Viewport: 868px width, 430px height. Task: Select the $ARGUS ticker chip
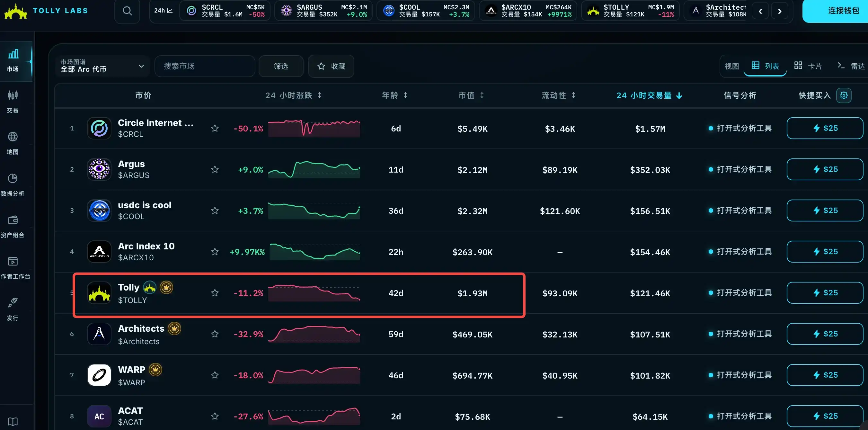(x=323, y=11)
